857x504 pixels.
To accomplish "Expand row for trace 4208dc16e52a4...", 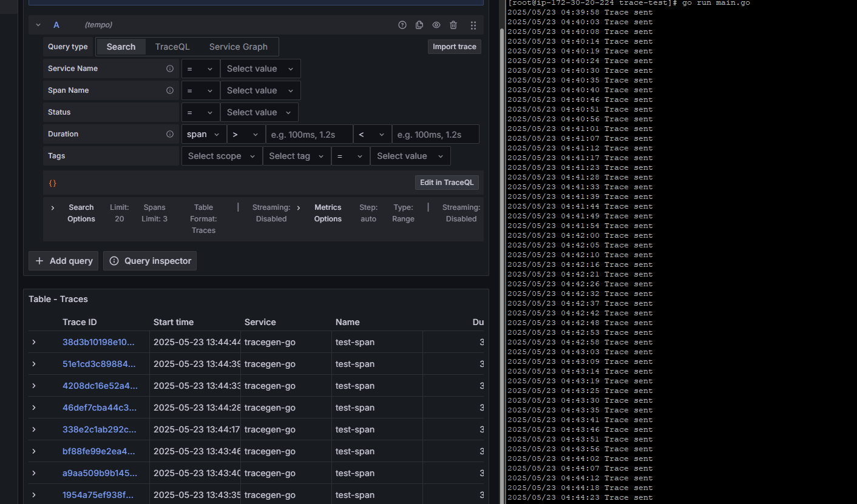I will pos(34,386).
